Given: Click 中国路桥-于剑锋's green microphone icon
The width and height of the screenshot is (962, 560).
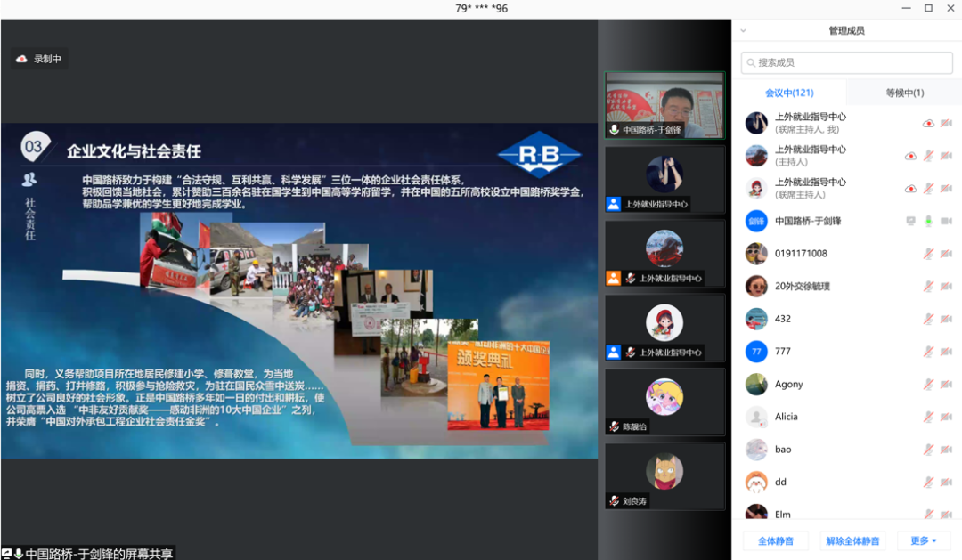Looking at the screenshot, I should point(929,221).
